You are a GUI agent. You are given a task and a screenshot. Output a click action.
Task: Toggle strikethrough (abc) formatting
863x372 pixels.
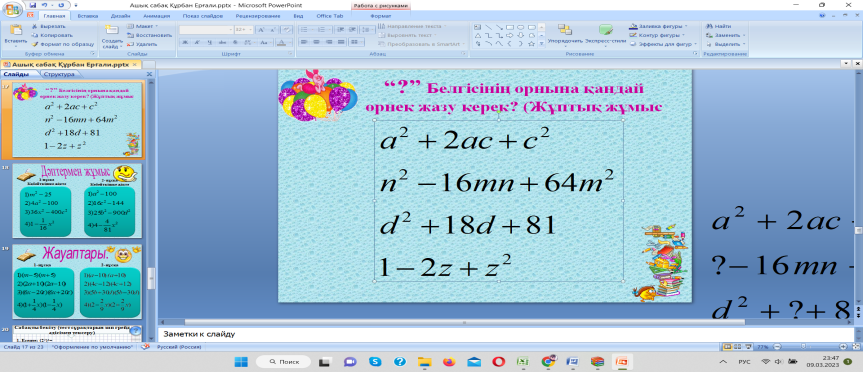coord(221,42)
